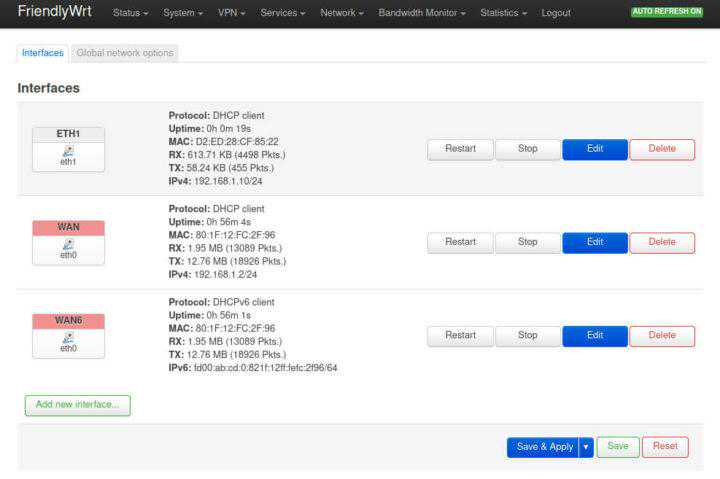Select the Interfaces tab

[x=43, y=53]
